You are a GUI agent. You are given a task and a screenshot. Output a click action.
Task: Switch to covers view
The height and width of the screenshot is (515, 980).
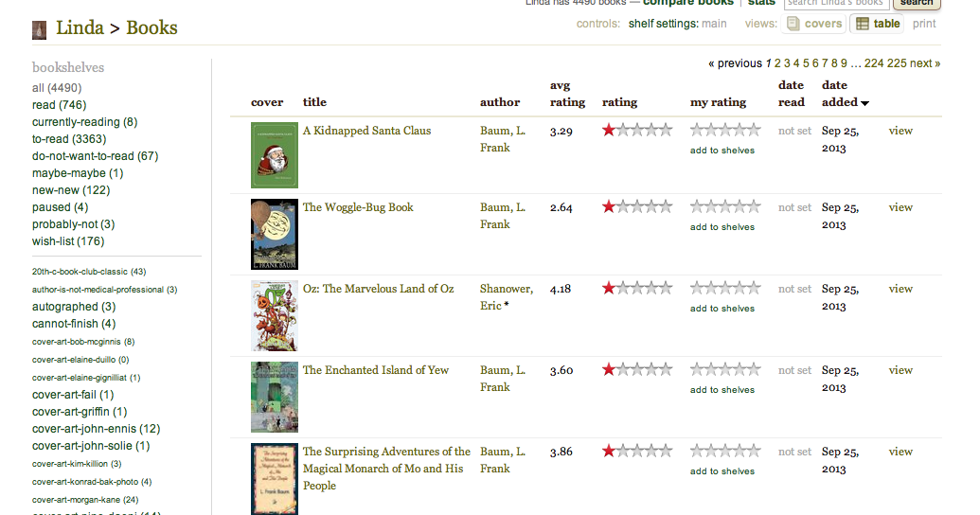click(x=813, y=24)
